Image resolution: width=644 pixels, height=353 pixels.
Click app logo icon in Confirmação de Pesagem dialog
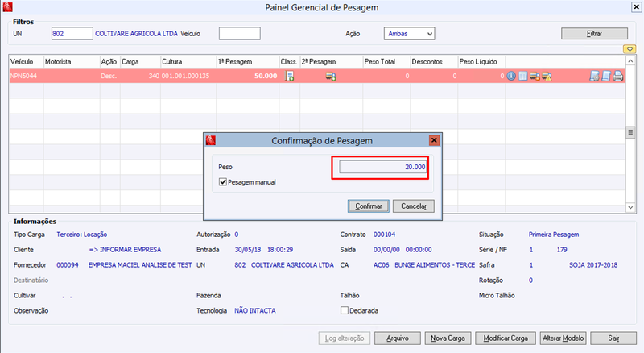pos(211,140)
